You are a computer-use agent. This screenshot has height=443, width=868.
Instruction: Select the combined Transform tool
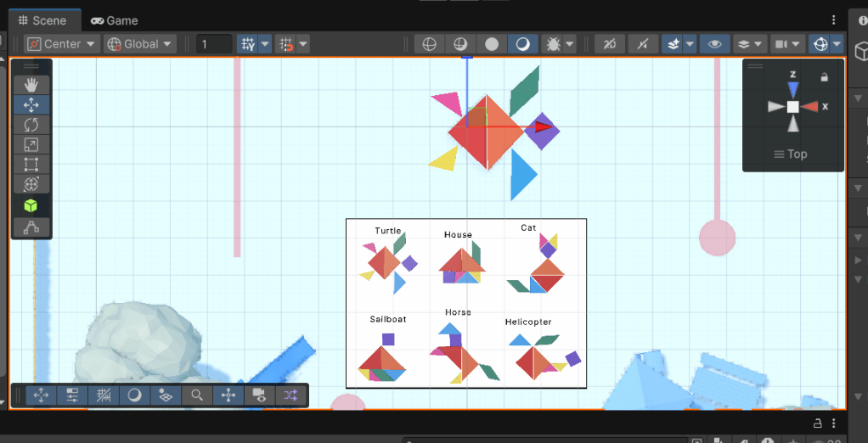[x=31, y=184]
